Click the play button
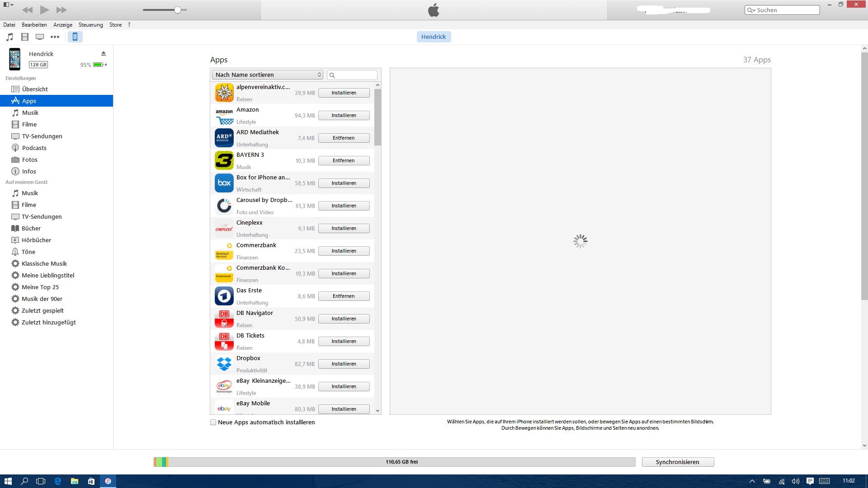Screen dimensions: 868x488 [x=44, y=9]
